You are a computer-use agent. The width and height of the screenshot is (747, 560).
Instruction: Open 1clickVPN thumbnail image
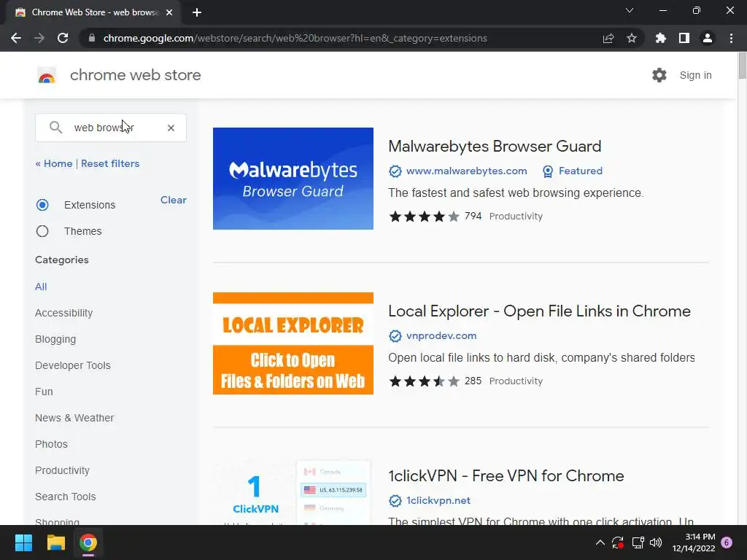293,491
